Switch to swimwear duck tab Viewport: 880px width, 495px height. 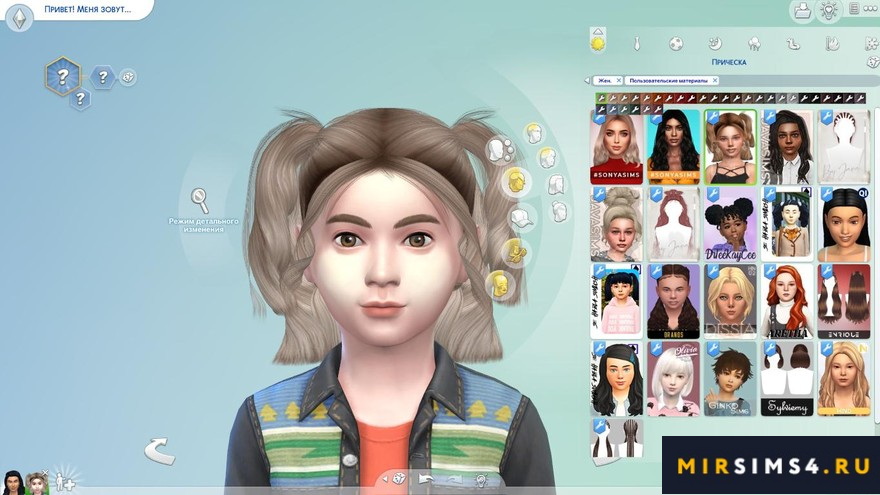(x=792, y=43)
